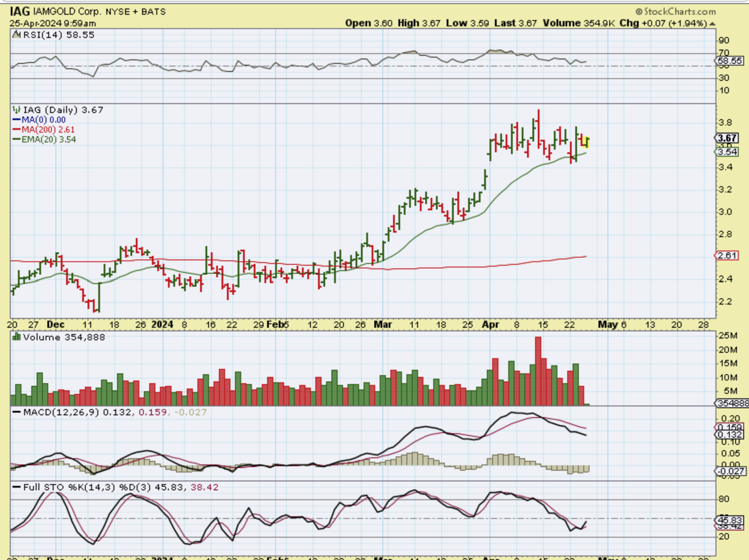Screen dimensions: 749x560
Task: Click the red MA(200) legend line swatch
Action: coord(17,130)
